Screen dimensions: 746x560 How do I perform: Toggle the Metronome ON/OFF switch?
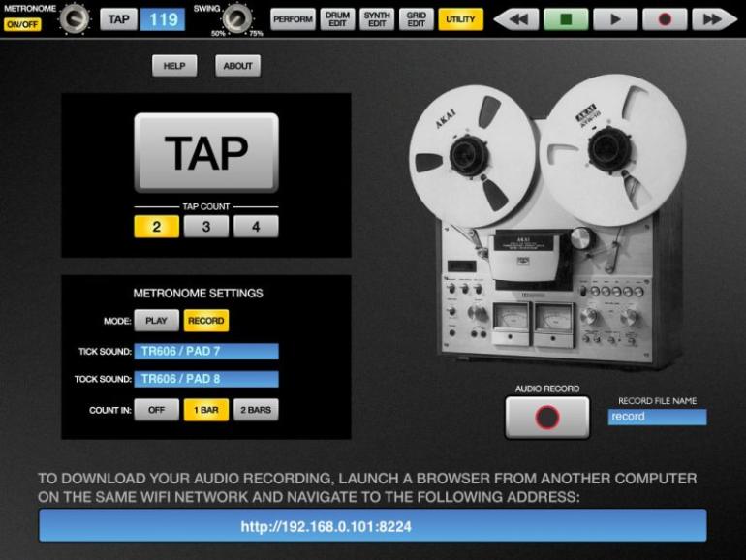tap(22, 24)
